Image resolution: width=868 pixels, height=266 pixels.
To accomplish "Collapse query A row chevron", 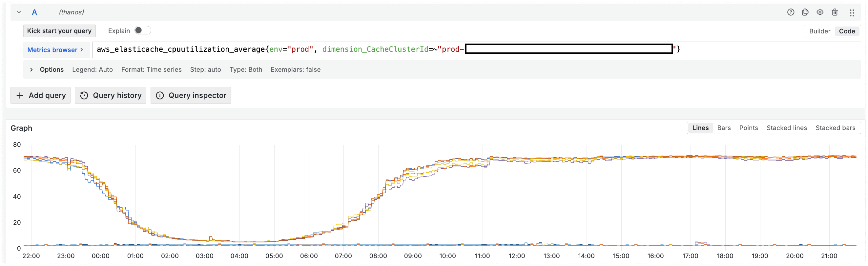I will pos(19,12).
